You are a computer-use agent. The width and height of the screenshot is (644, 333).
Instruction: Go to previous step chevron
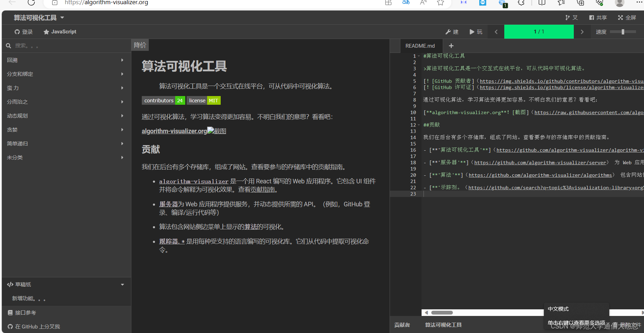496,32
